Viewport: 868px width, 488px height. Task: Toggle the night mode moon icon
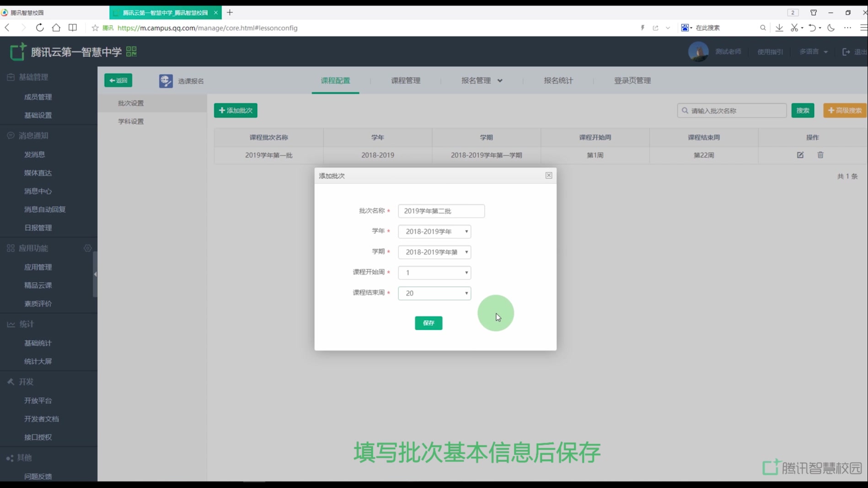[831, 28]
